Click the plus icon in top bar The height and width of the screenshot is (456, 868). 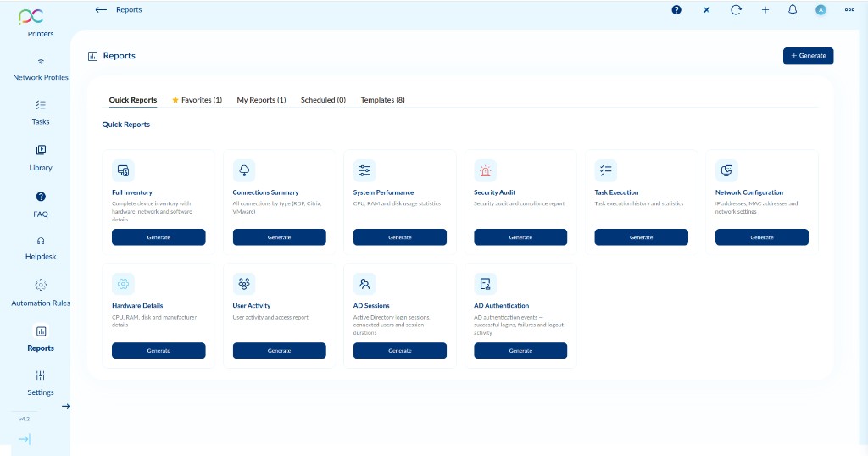765,10
